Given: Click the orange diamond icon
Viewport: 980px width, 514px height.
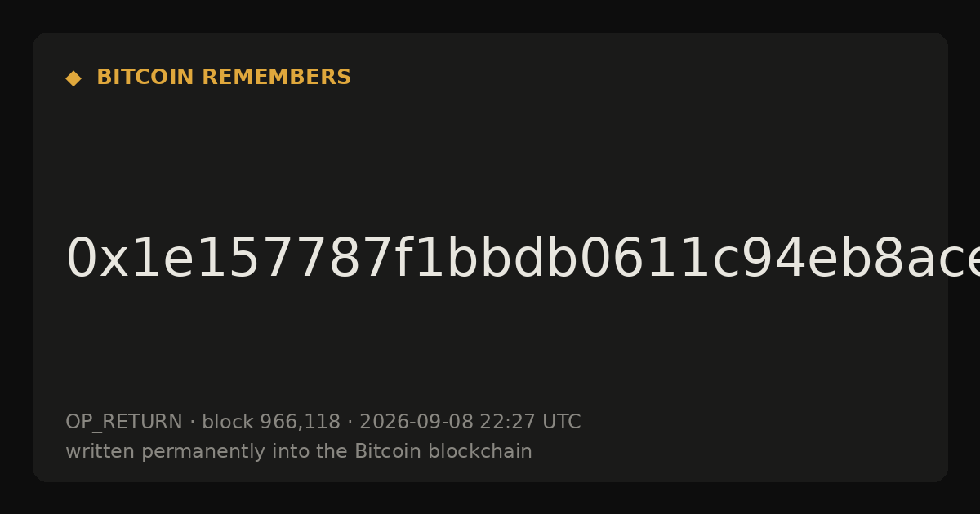Looking at the screenshot, I should 73,78.
